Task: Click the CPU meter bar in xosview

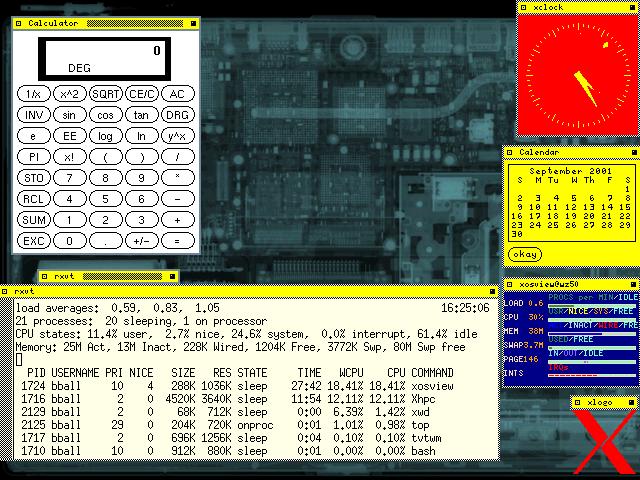Action: (x=592, y=320)
